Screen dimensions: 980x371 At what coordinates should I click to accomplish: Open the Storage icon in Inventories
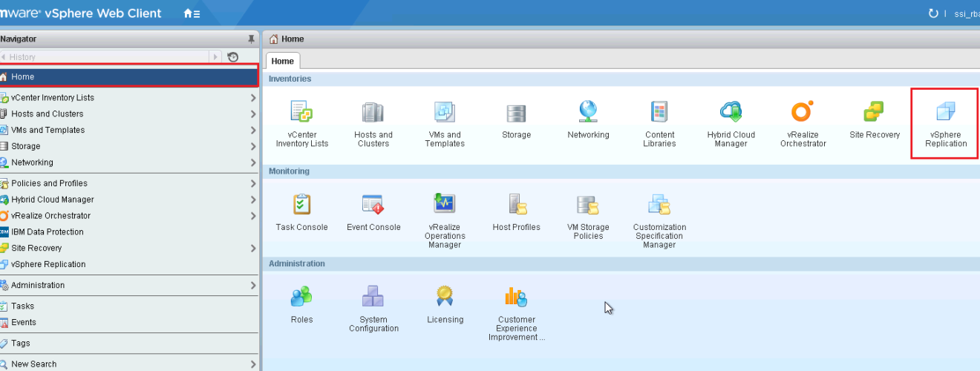point(516,113)
